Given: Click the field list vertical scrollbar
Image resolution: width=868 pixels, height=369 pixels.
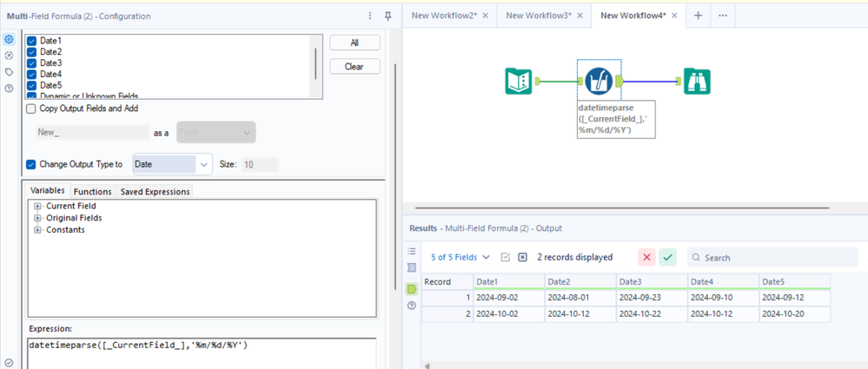Looking at the screenshot, I should coord(316,63).
